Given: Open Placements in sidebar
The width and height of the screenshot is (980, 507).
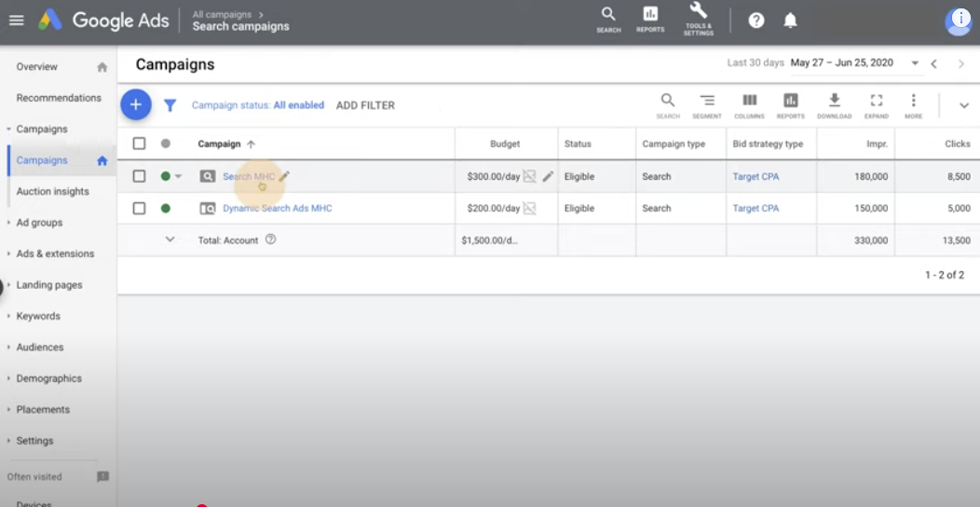Looking at the screenshot, I should (x=43, y=409).
